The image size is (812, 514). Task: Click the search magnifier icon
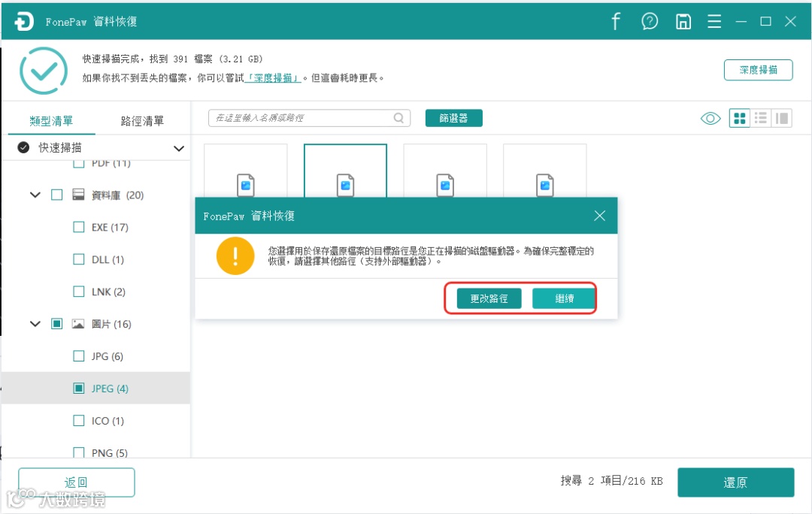pos(398,118)
